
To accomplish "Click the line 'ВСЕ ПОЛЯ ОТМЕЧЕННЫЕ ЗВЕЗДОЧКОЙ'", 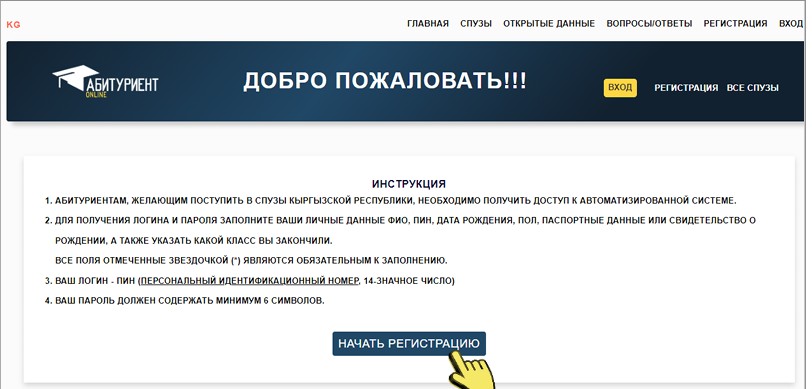I will tap(251, 260).
